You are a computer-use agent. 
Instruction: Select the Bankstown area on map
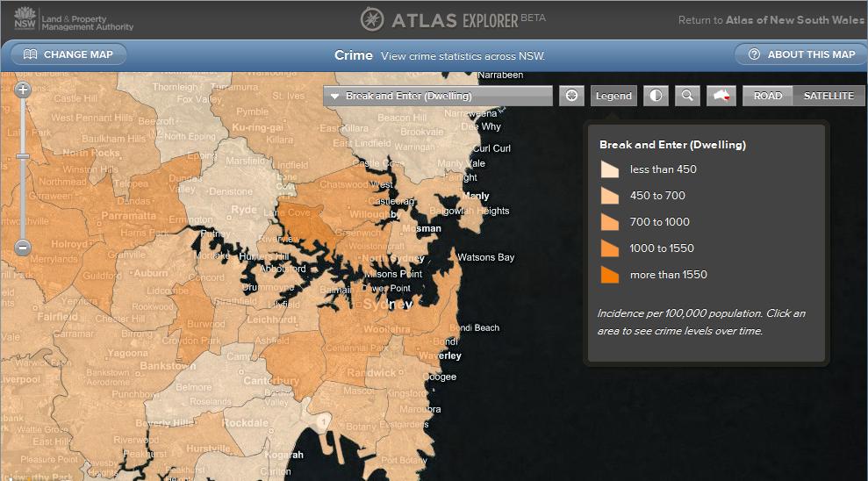168,366
